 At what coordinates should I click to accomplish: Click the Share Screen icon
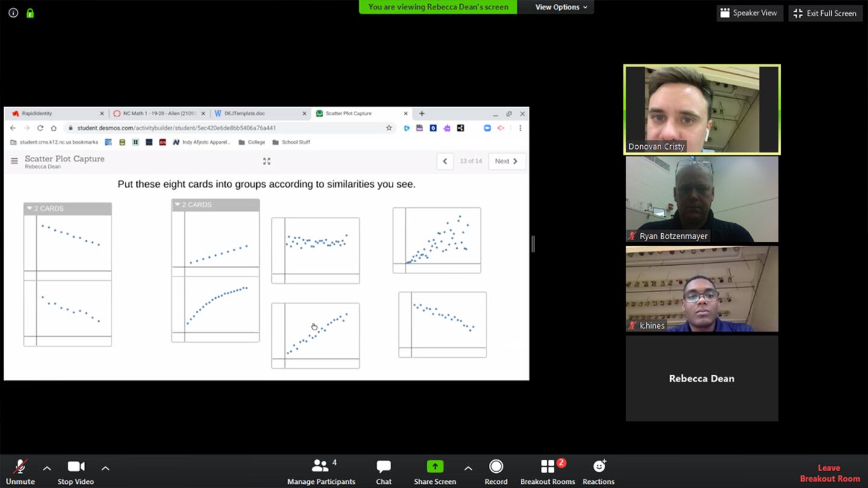tap(435, 467)
